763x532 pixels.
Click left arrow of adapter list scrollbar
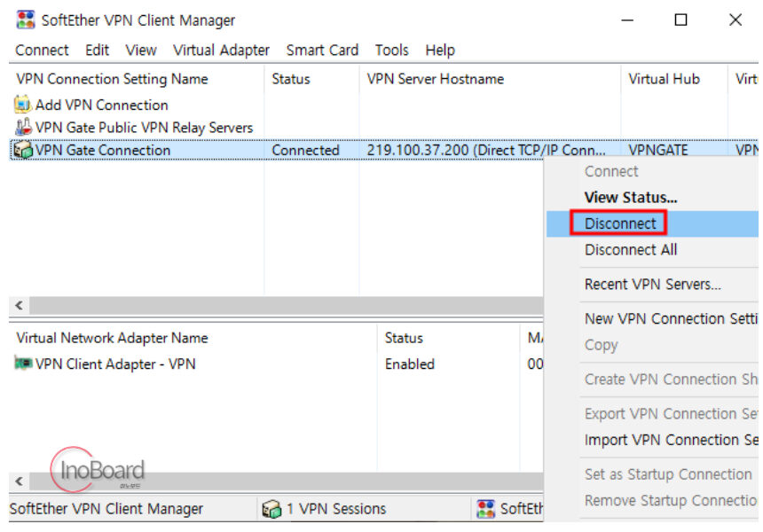(x=19, y=481)
